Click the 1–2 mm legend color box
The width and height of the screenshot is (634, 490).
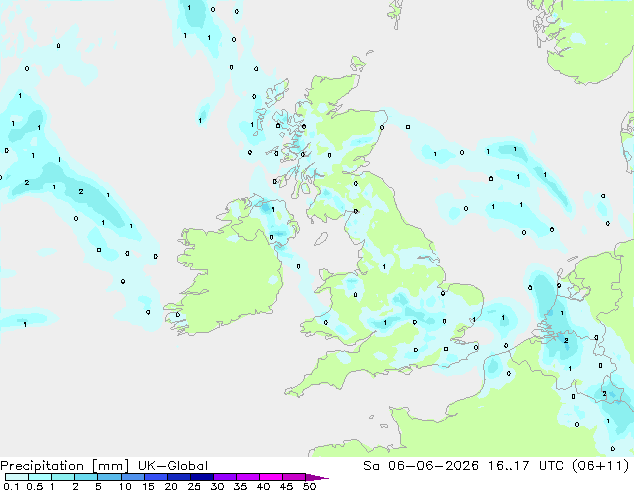click(63, 477)
